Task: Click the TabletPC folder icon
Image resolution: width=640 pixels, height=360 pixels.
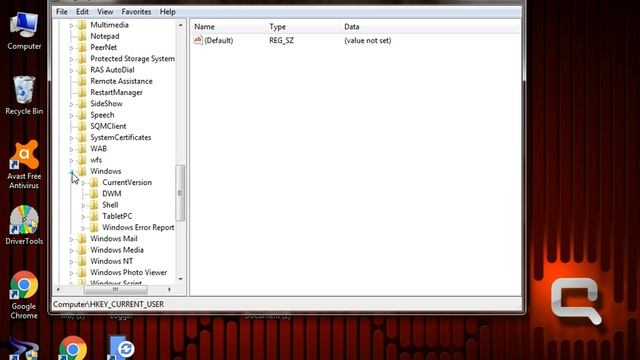Action: (94, 216)
